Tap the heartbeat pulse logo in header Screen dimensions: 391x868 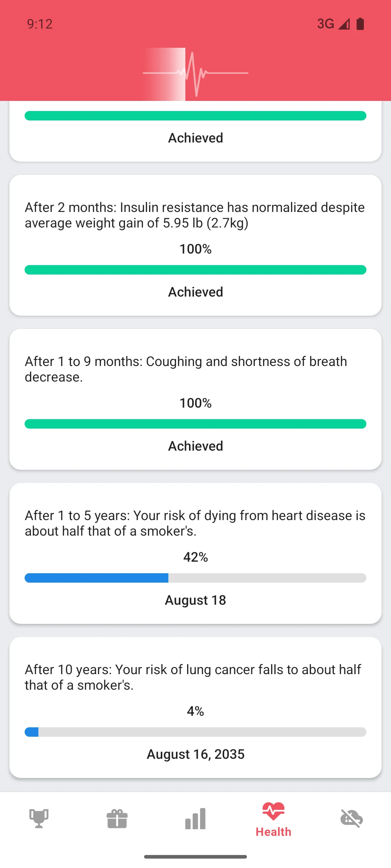[x=195, y=73]
